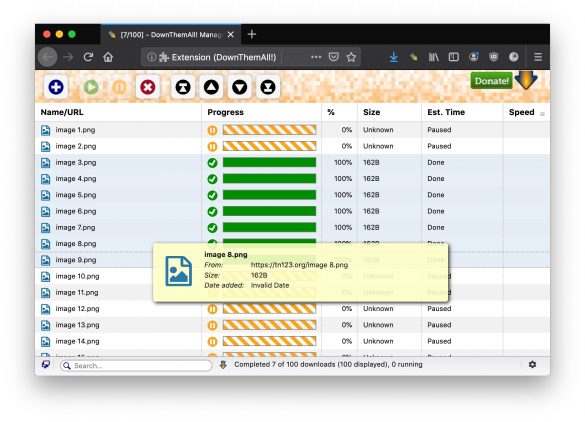This screenshot has height=422, width=585.
Task: Open a new browser tab
Action: (x=252, y=34)
